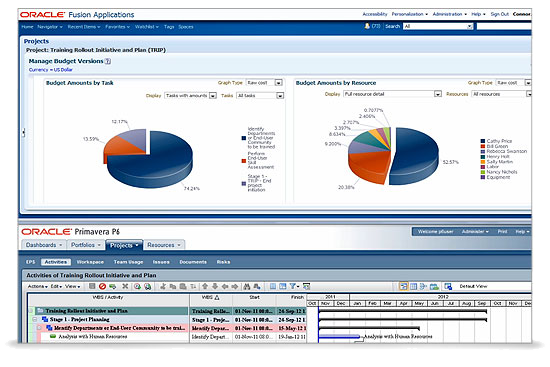The width and height of the screenshot is (550, 367).
Task: Click the binoculars find icon
Action: (x=247, y=286)
